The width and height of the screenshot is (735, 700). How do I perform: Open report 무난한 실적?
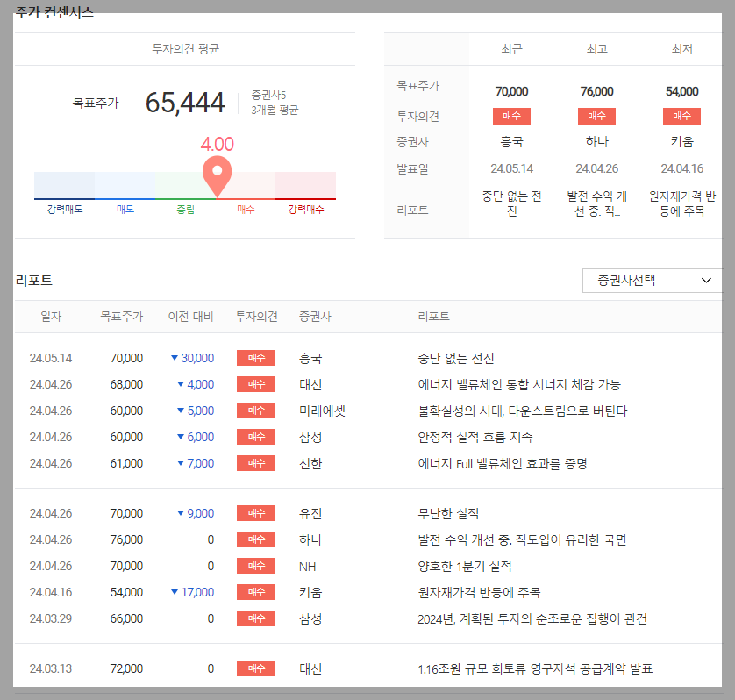point(448,513)
